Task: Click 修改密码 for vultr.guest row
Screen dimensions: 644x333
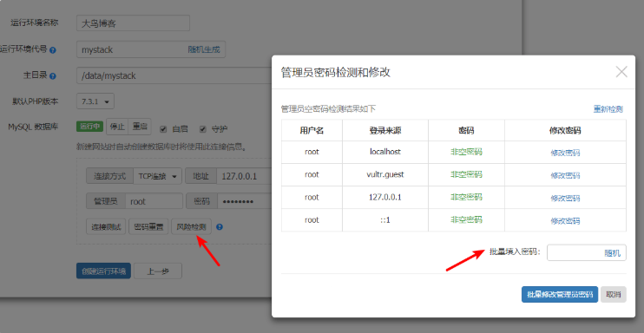Action: [565, 176]
